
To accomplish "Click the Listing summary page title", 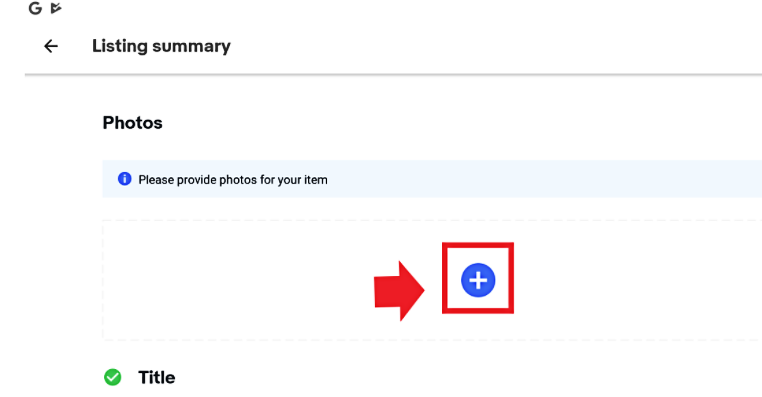I will [x=161, y=46].
